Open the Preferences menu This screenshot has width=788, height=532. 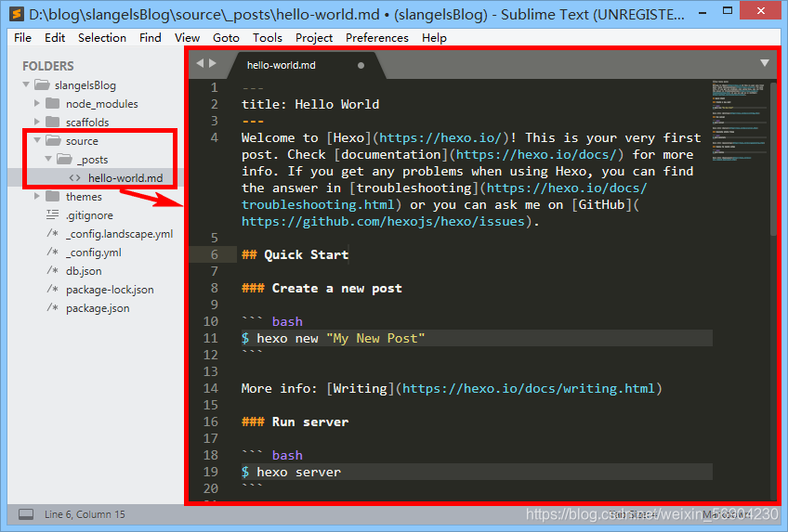[377, 38]
